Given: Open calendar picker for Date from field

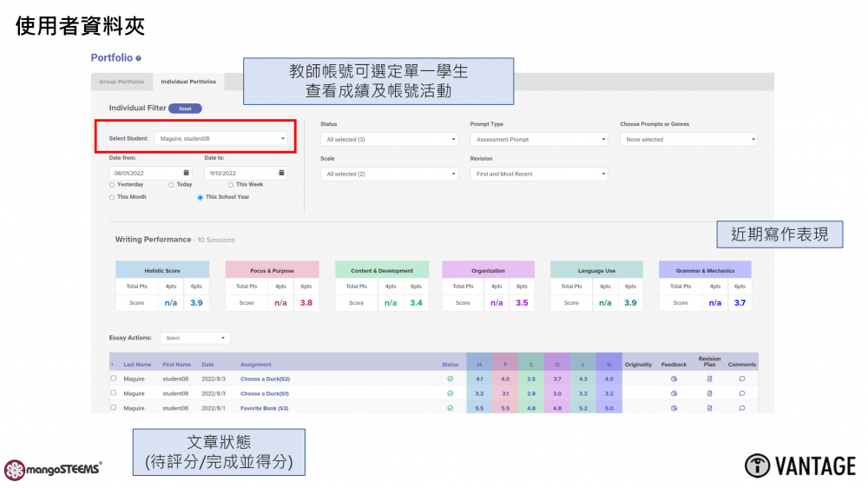Looking at the screenshot, I should 185,173.
